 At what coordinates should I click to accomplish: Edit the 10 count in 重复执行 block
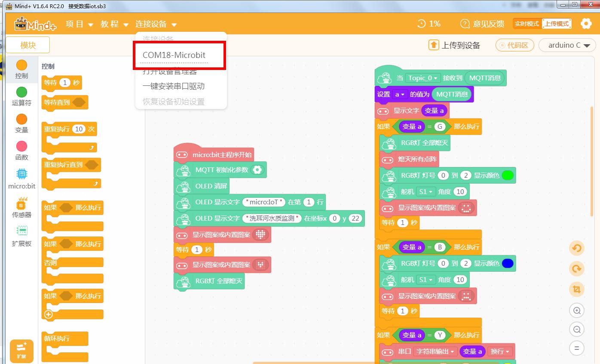[79, 129]
